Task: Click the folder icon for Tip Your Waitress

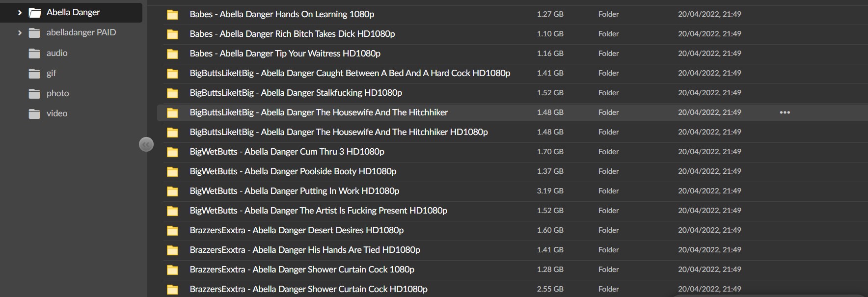Action: pos(172,54)
